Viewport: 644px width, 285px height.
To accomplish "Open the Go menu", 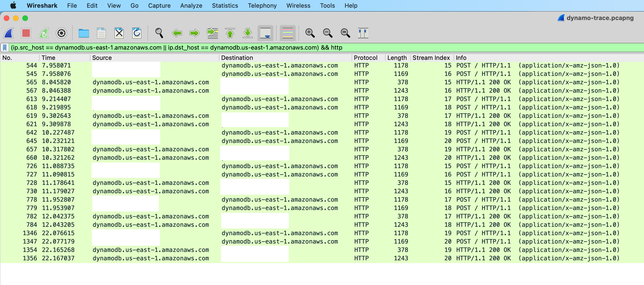I will (x=135, y=6).
